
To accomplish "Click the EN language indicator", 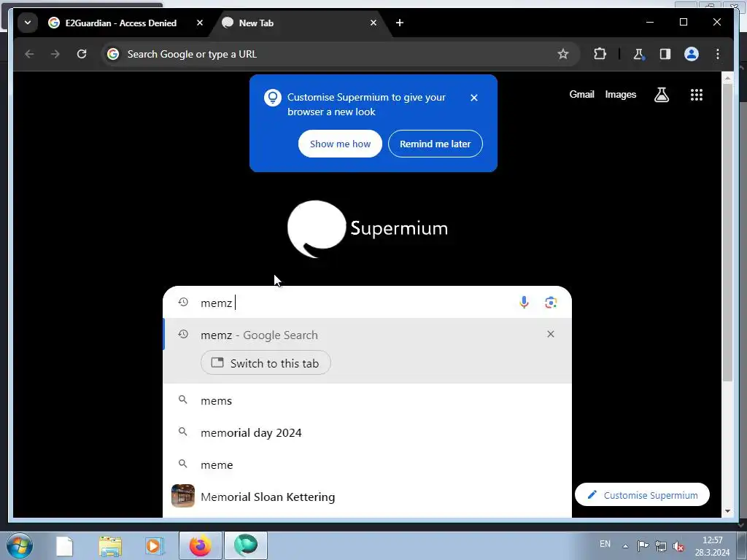I will tap(605, 544).
